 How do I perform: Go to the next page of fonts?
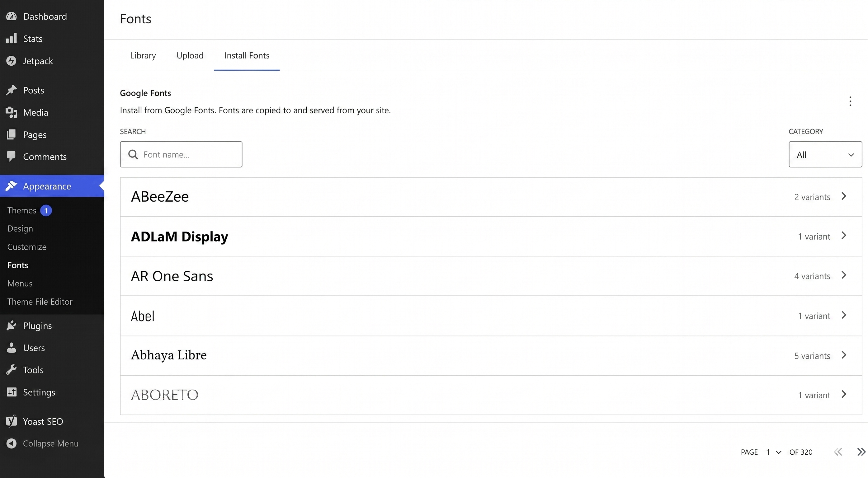pos(861,452)
